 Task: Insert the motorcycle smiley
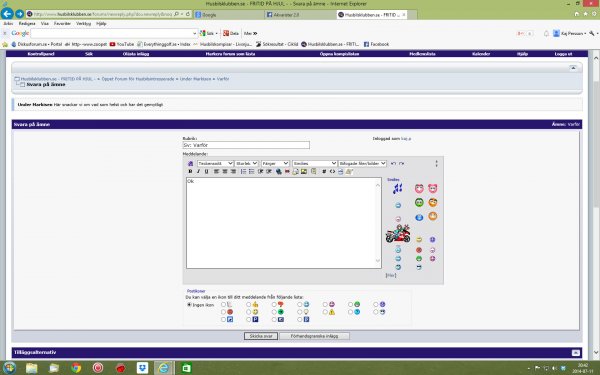398,233
